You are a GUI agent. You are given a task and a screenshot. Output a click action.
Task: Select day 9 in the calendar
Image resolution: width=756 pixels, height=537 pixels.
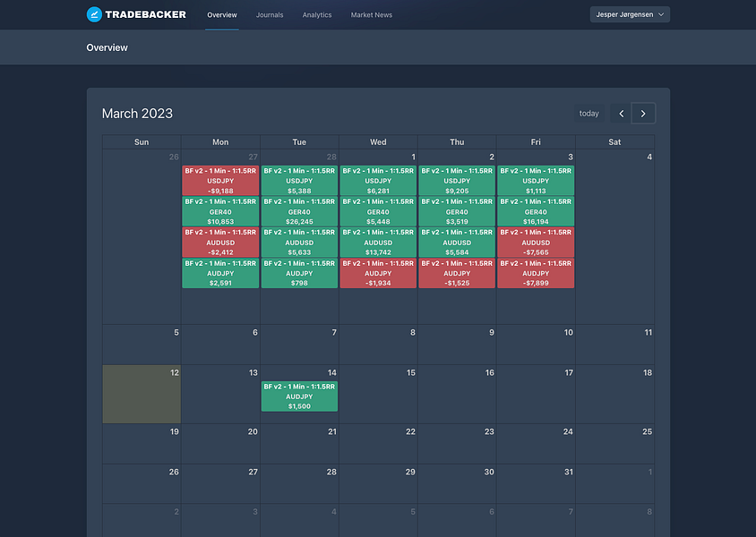tap(457, 345)
